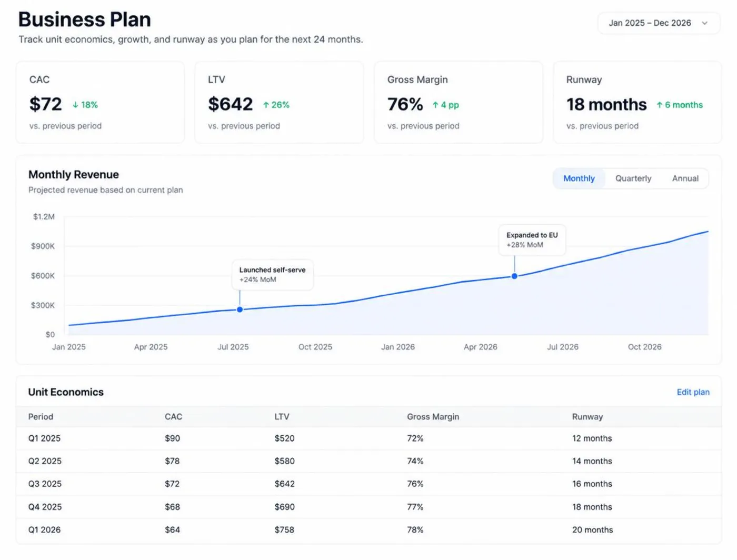Click the $90 CAC cell for Q1 2025
This screenshot has height=560, width=737.
point(172,438)
